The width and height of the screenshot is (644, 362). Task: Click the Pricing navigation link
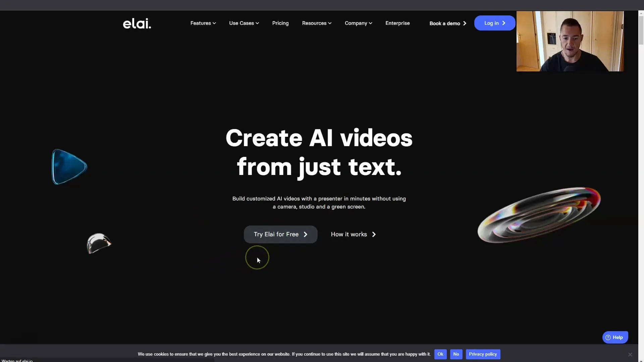pyautogui.click(x=280, y=22)
